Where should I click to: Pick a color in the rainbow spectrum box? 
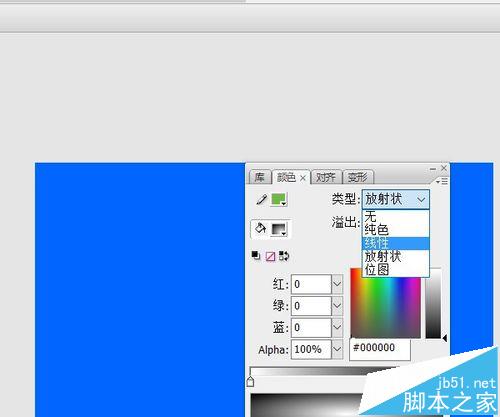point(386,307)
